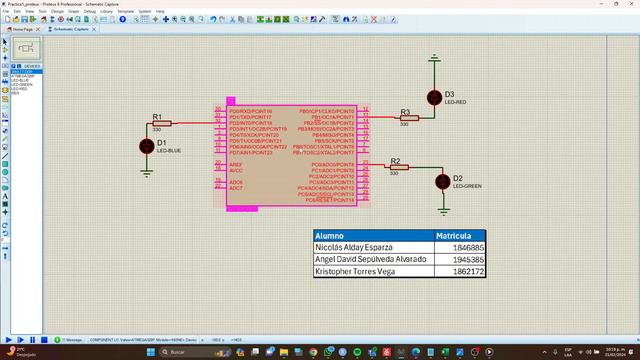Select resistor R3 in the schematic
640x360 pixels.
(409, 118)
